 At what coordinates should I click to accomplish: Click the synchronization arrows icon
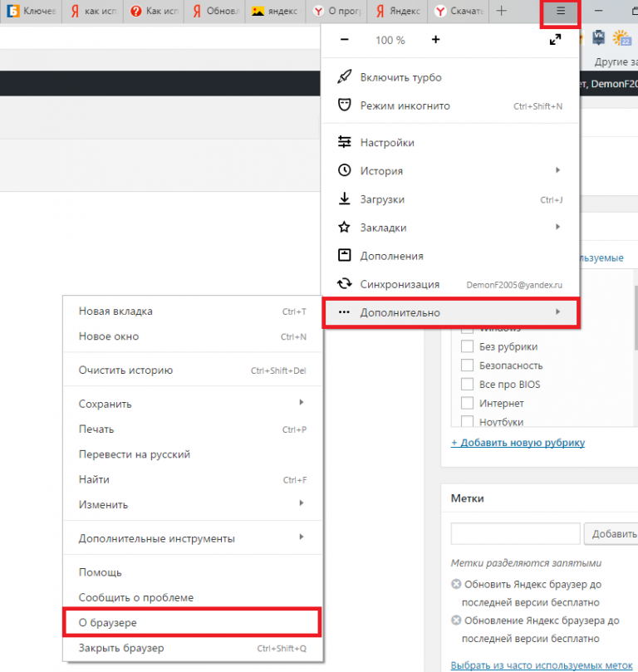pyautogui.click(x=345, y=284)
